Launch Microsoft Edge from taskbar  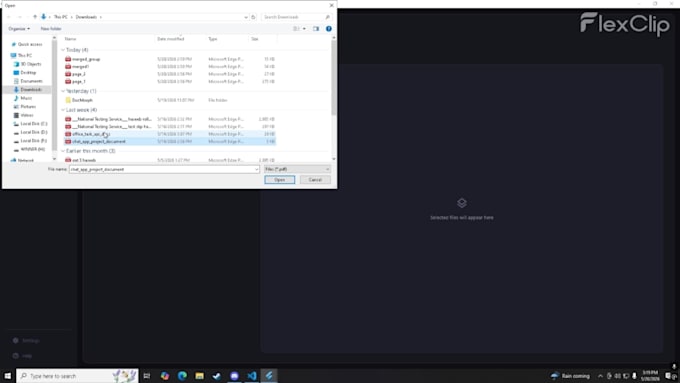pos(182,376)
